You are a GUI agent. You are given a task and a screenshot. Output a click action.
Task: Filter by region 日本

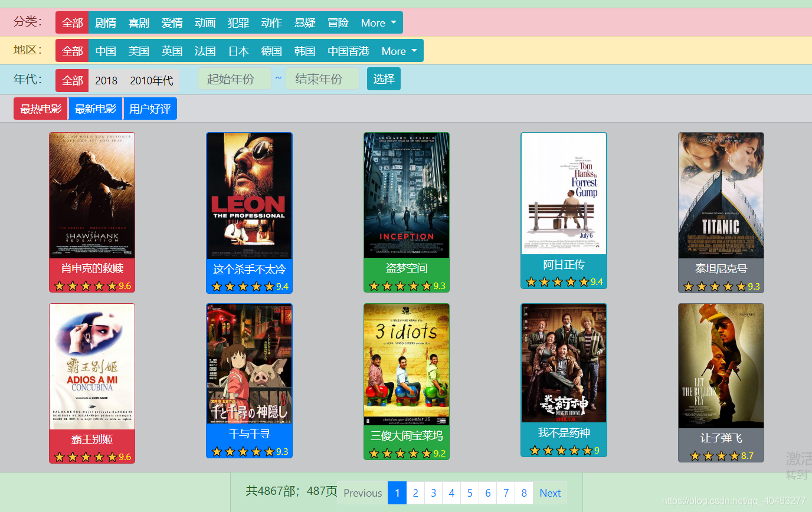tap(238, 51)
